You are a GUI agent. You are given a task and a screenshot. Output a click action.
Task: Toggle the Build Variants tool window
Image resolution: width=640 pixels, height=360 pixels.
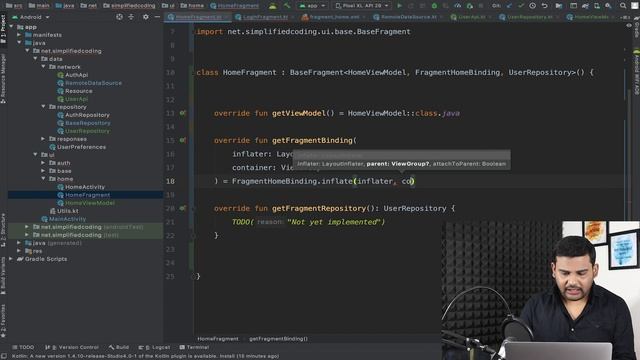coord(3,276)
